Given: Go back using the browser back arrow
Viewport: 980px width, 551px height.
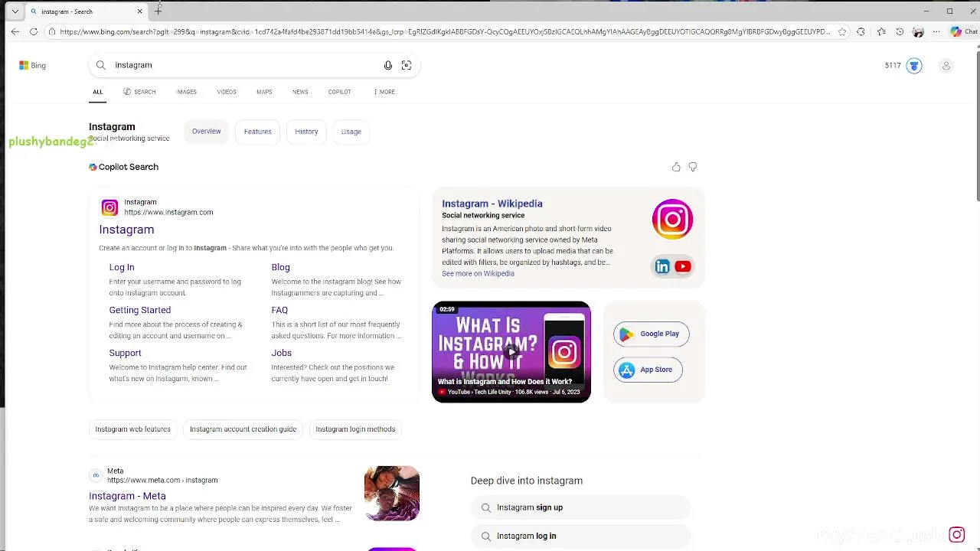Looking at the screenshot, I should point(15,31).
